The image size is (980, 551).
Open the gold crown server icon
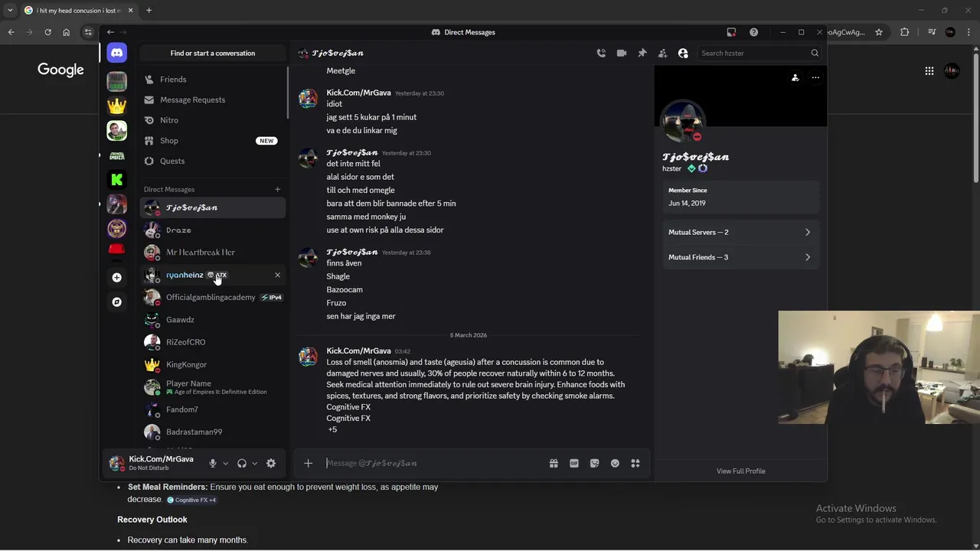tap(116, 106)
